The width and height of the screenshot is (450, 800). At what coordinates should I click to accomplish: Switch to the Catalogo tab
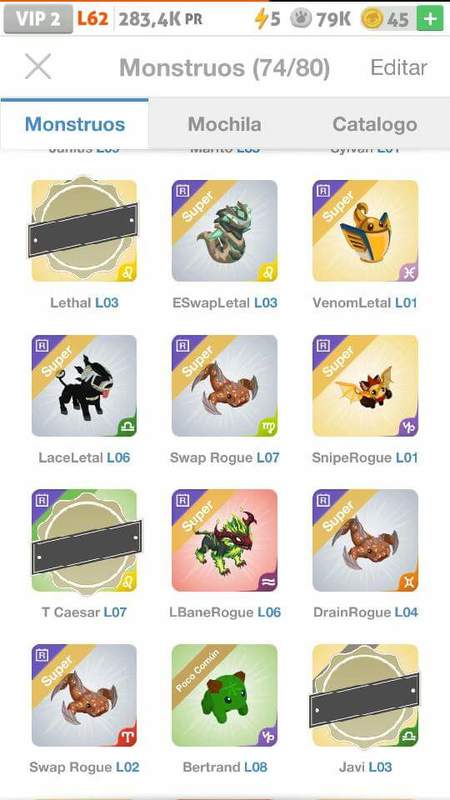click(375, 124)
